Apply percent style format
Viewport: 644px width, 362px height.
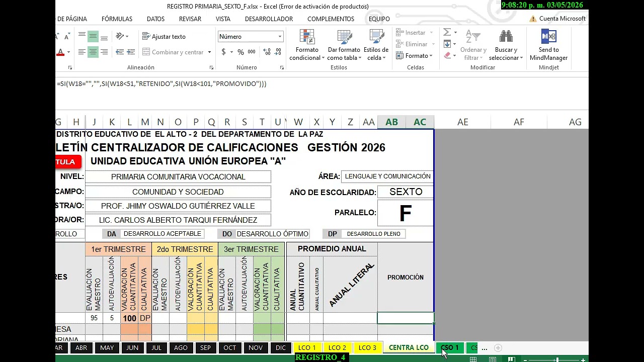click(x=240, y=52)
